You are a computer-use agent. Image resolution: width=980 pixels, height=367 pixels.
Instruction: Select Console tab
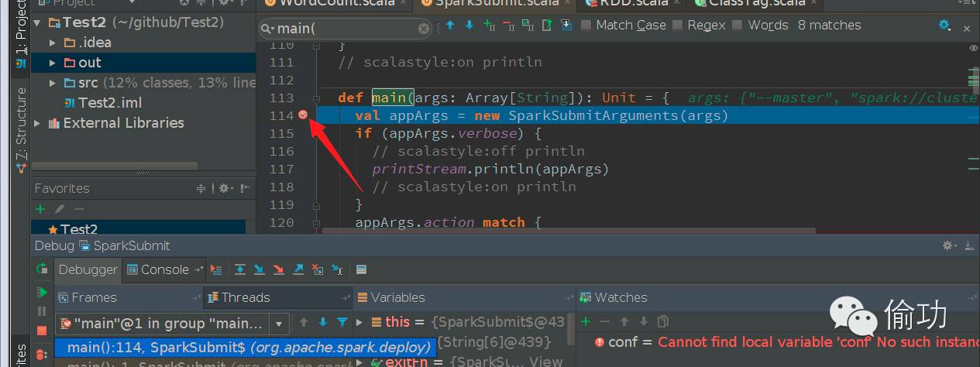[163, 269]
